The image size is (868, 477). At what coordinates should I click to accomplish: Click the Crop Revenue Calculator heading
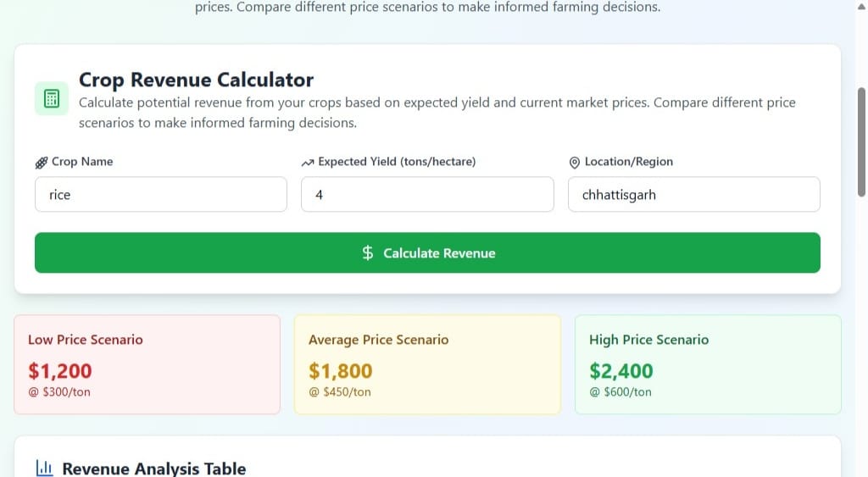196,80
